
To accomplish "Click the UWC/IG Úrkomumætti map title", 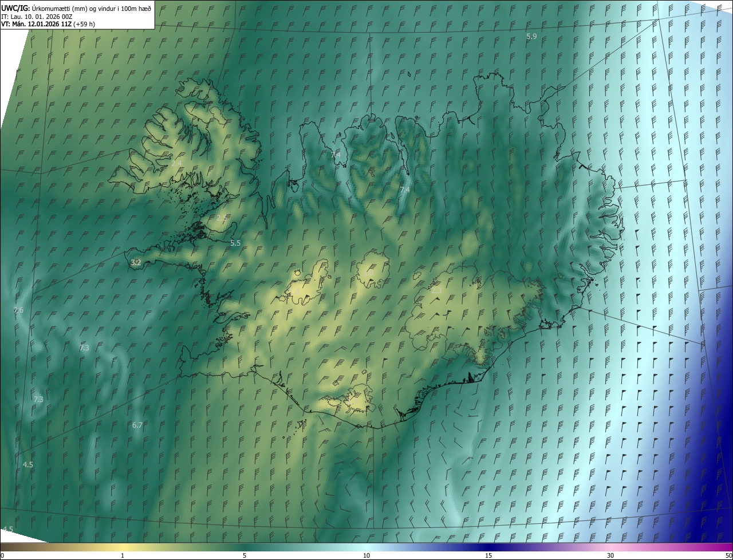I will pyautogui.click(x=77, y=7).
